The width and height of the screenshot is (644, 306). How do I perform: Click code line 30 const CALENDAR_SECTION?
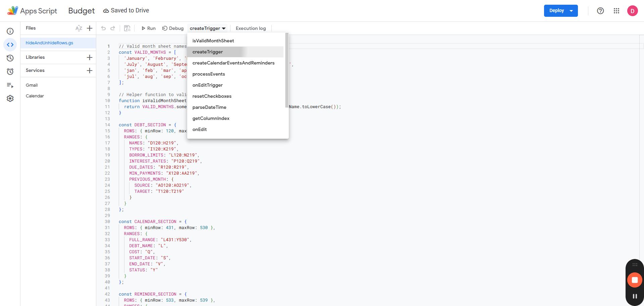(153, 222)
